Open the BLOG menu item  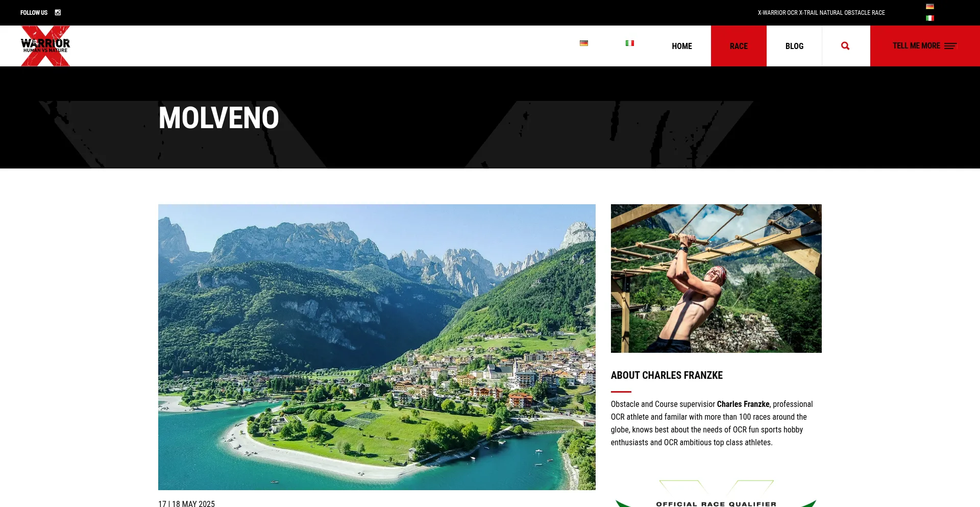tap(794, 46)
